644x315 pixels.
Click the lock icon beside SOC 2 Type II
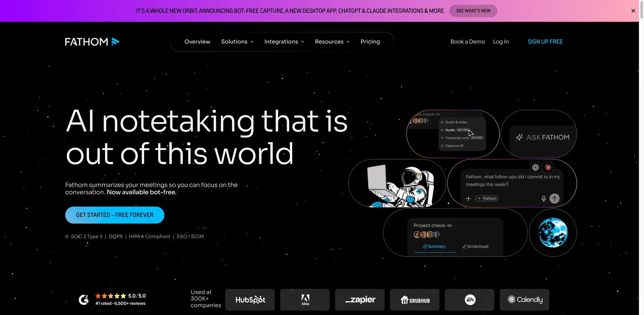click(x=67, y=237)
